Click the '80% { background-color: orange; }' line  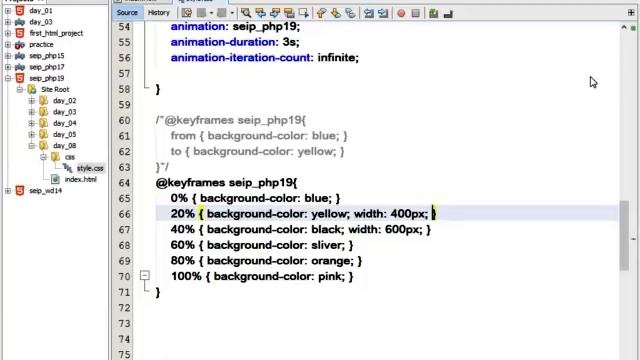pos(266,261)
